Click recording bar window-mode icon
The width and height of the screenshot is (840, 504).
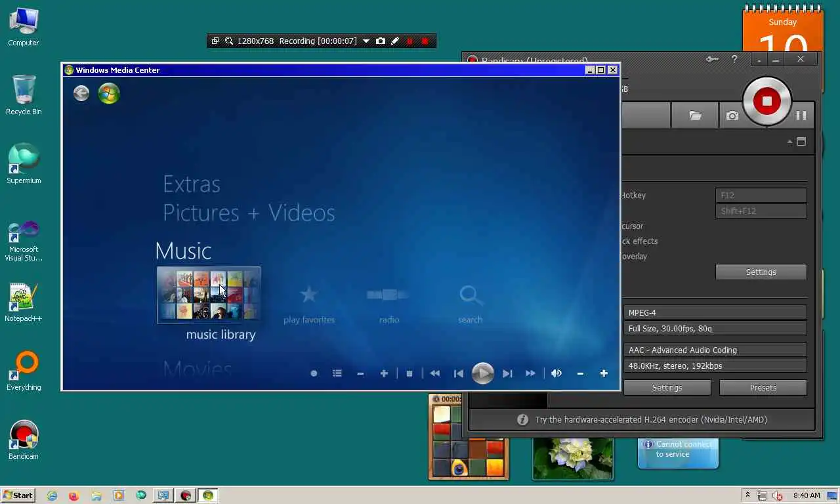tap(215, 41)
